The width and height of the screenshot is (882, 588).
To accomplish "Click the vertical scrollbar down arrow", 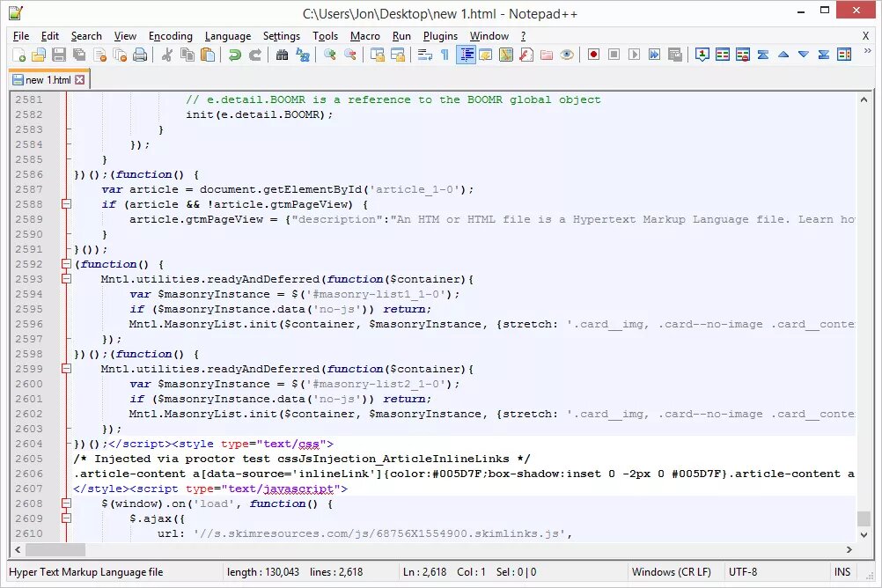I will (x=864, y=534).
